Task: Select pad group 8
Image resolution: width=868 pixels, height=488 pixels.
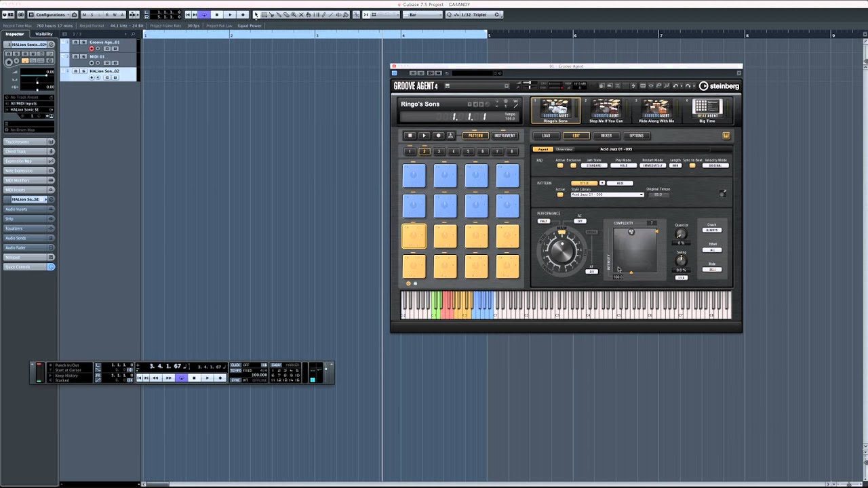Action: [x=512, y=151]
